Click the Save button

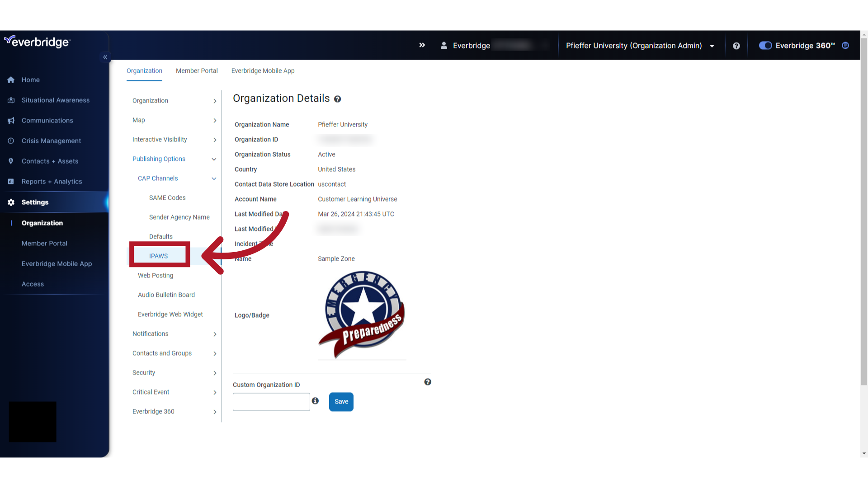coord(341,402)
